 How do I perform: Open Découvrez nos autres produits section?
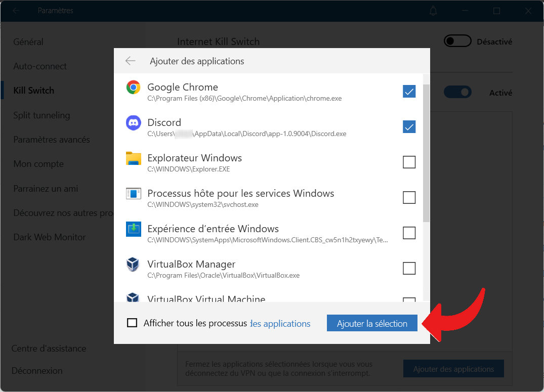[63, 213]
